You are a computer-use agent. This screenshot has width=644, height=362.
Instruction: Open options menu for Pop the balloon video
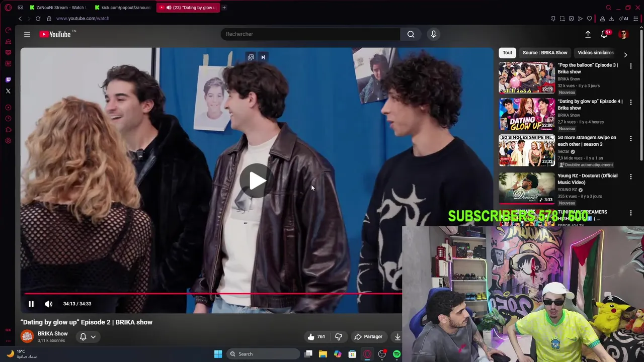[x=630, y=66]
